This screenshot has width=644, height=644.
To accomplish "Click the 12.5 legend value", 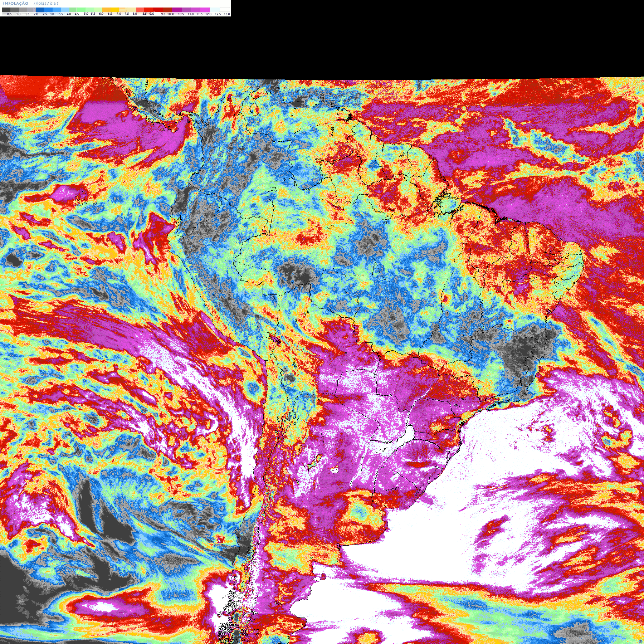I will (x=218, y=14).
